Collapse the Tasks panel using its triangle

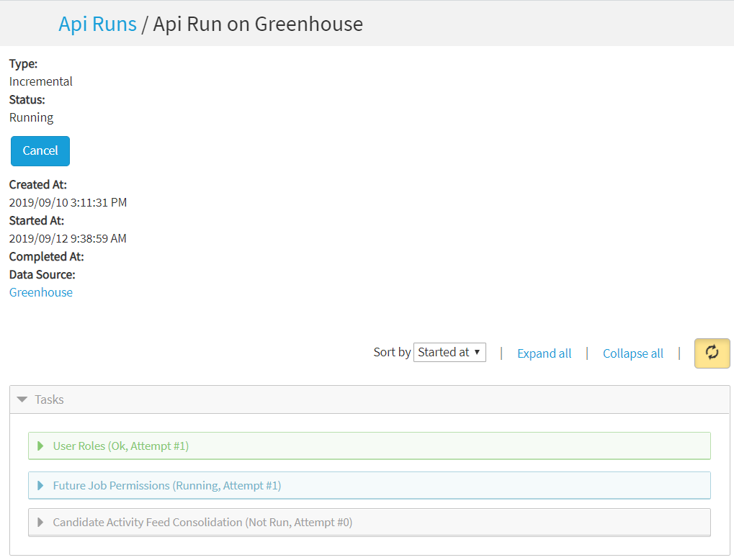click(22, 399)
